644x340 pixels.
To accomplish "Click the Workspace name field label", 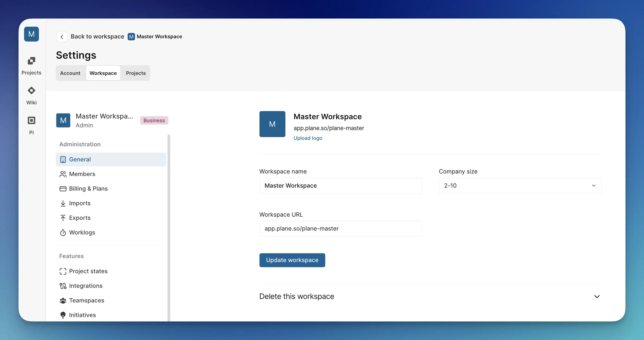I will 283,171.
